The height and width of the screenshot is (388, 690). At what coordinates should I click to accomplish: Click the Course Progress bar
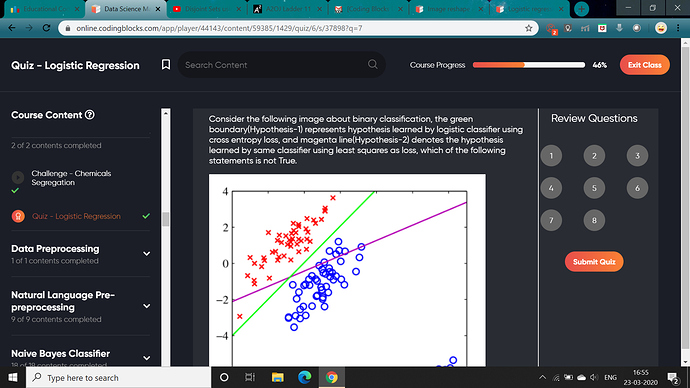[529, 65]
